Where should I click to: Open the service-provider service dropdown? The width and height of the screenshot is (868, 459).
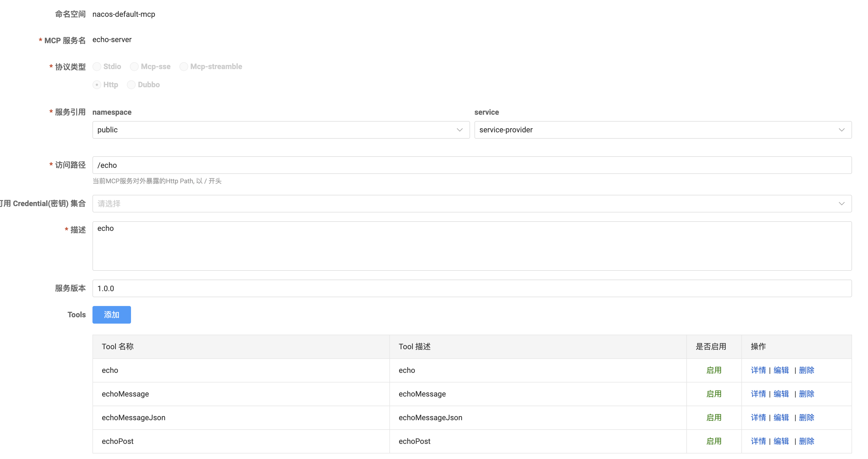click(x=662, y=130)
